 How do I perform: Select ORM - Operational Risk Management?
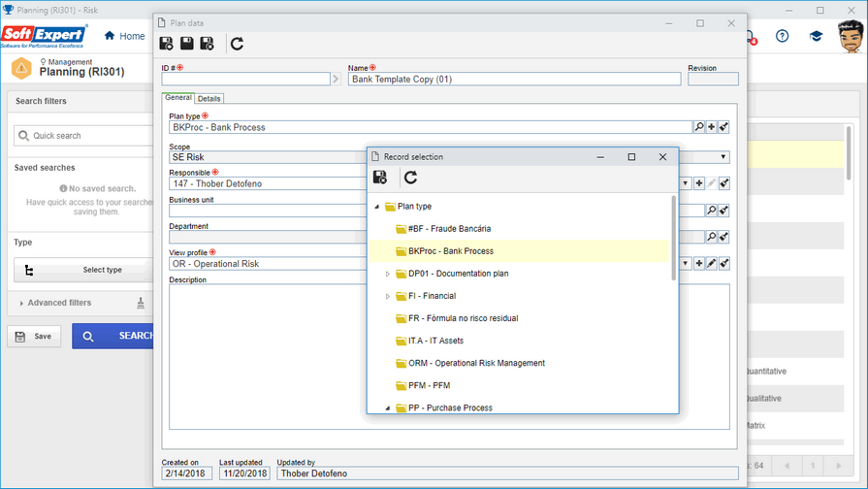(x=476, y=363)
